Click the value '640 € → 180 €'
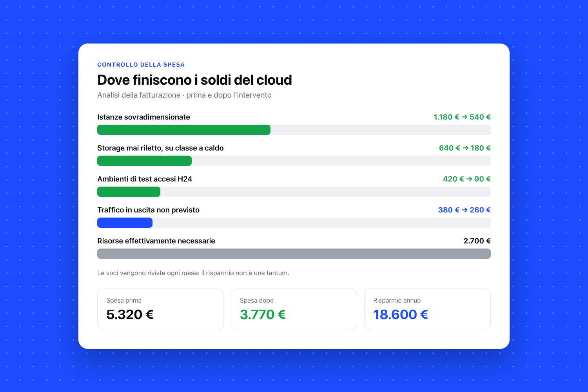Image resolution: width=588 pixels, height=392 pixels. pos(465,148)
